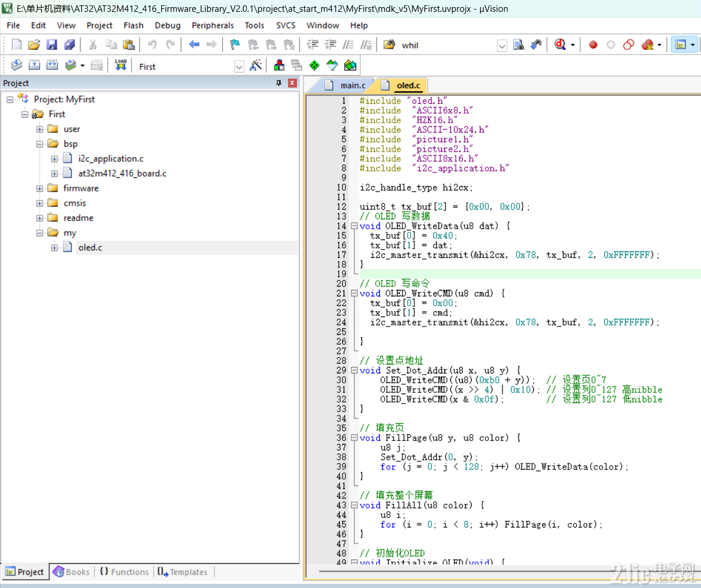Create a new file with the New icon
701x588 pixels.
[16, 44]
